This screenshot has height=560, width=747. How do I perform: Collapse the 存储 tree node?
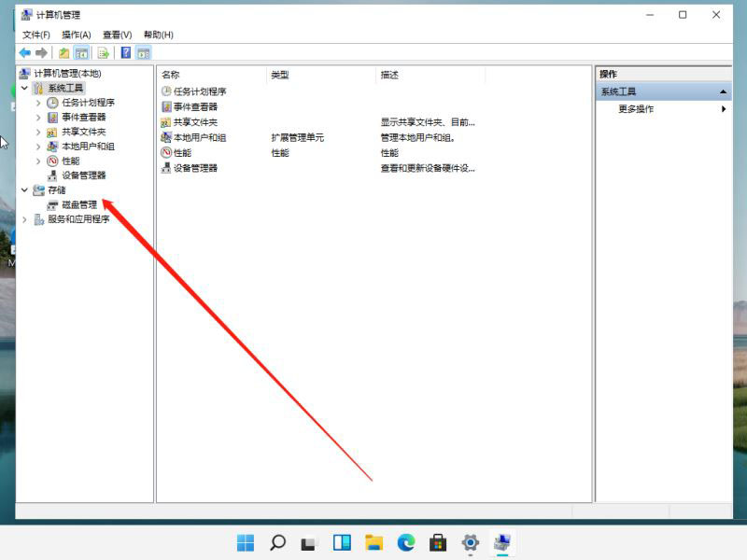(23, 190)
